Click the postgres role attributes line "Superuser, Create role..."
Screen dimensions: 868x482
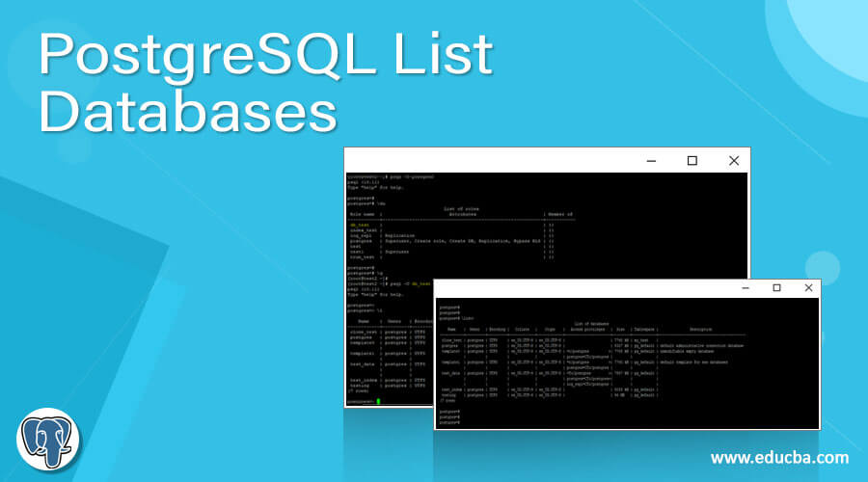coord(462,241)
